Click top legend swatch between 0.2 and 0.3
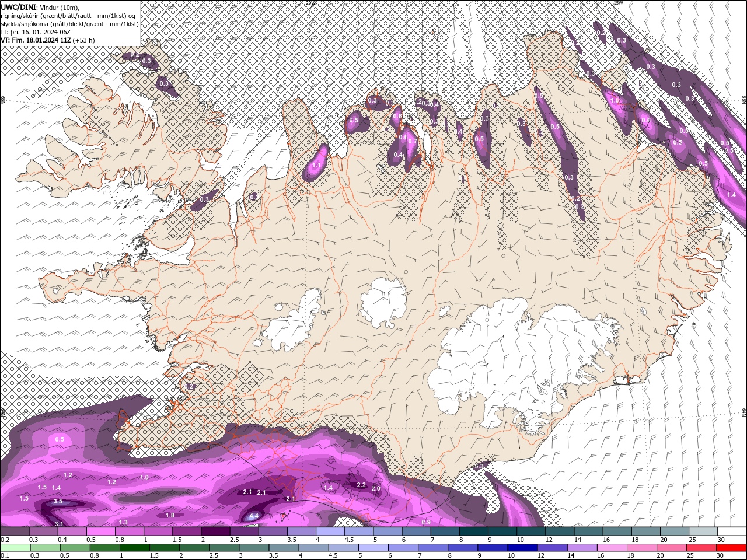The width and height of the screenshot is (747, 560). [15, 531]
